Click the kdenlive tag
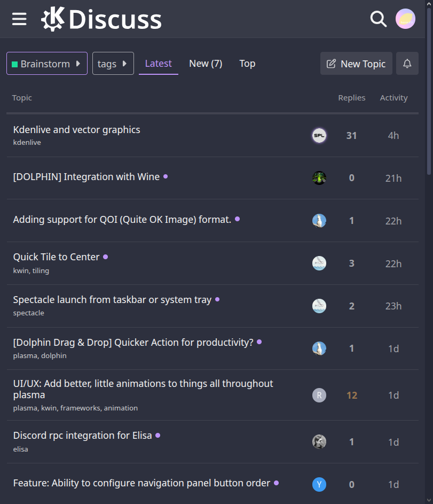 (x=27, y=142)
